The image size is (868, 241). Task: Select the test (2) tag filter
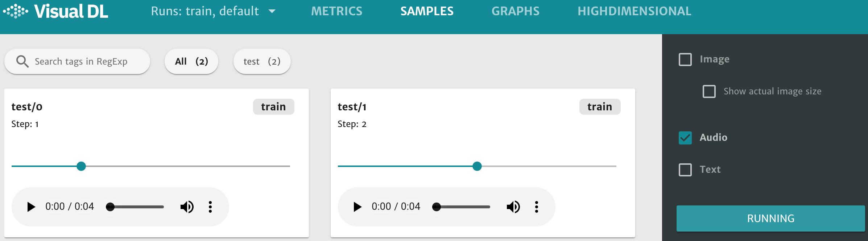pyautogui.click(x=262, y=61)
